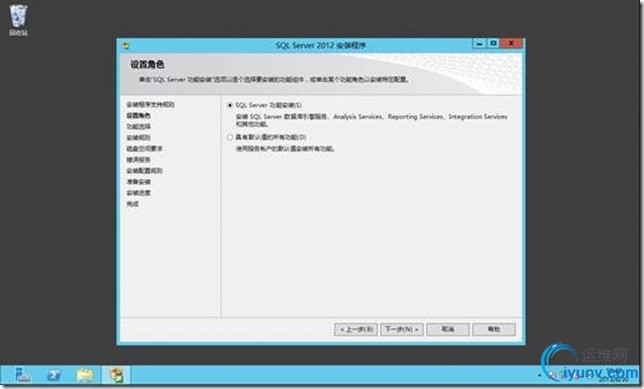Click the 完成 step in sidebar
644x389 pixels.
coord(132,204)
